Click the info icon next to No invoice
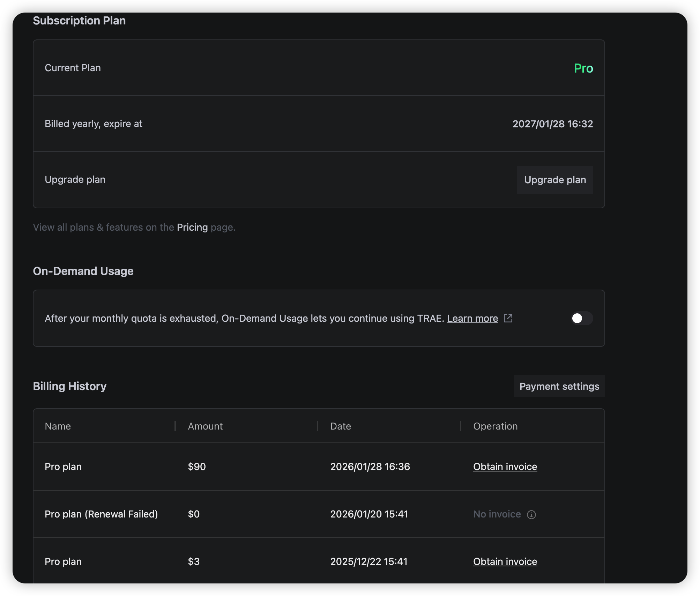Screen dimensions: 700x596 point(531,514)
